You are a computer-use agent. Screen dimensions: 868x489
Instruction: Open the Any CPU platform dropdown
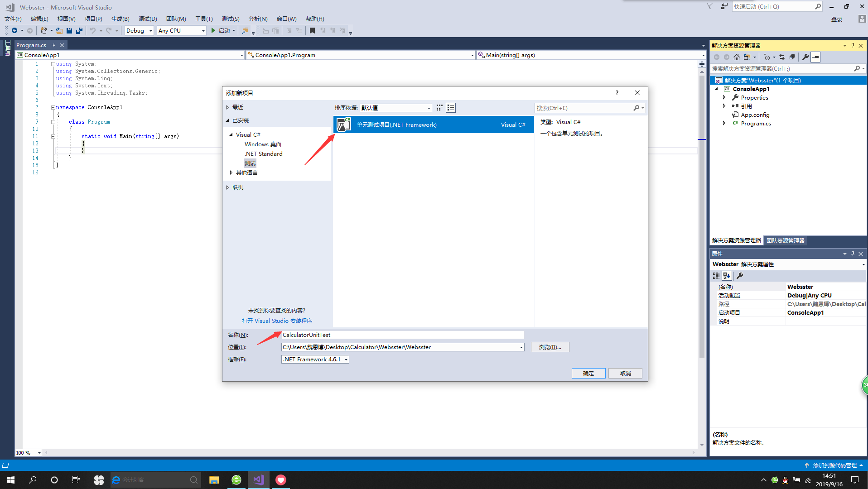pos(181,30)
